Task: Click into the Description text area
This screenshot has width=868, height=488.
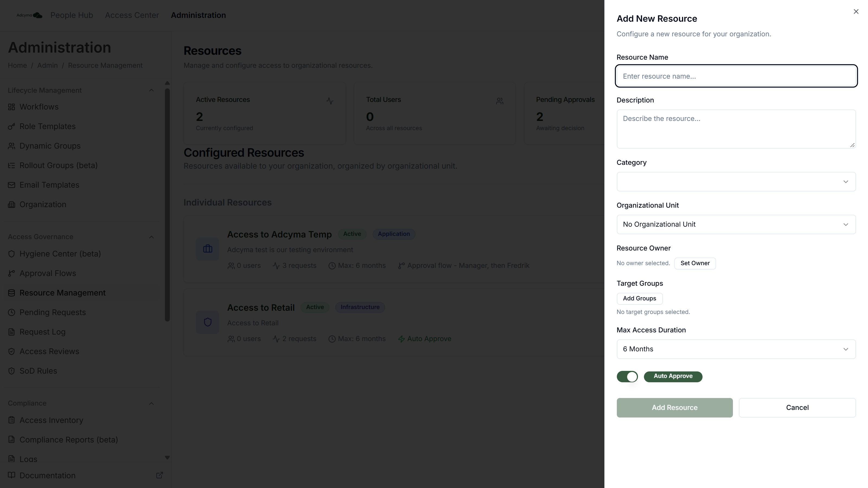Action: (x=736, y=129)
